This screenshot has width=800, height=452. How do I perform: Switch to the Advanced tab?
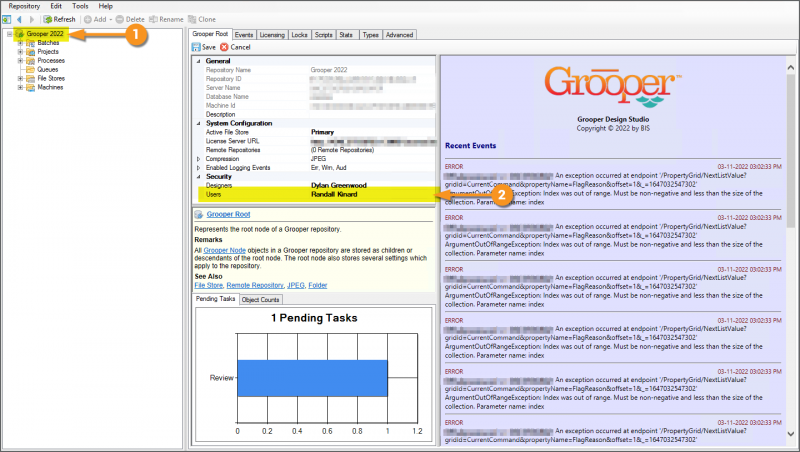[x=399, y=35]
